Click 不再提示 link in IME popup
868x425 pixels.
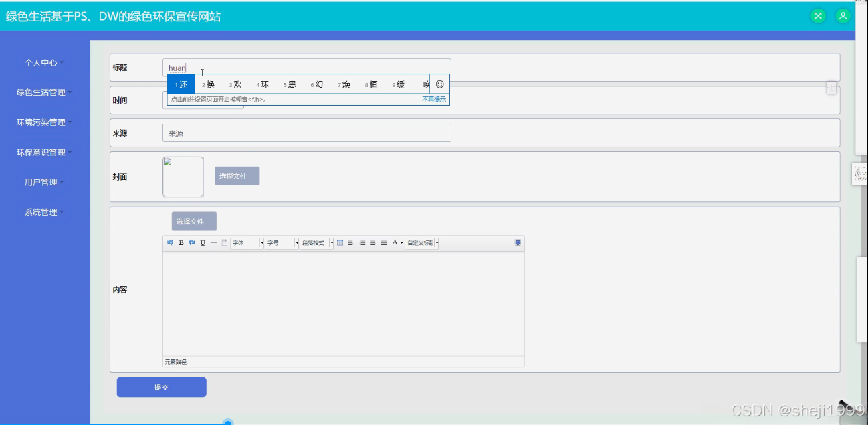coord(434,99)
